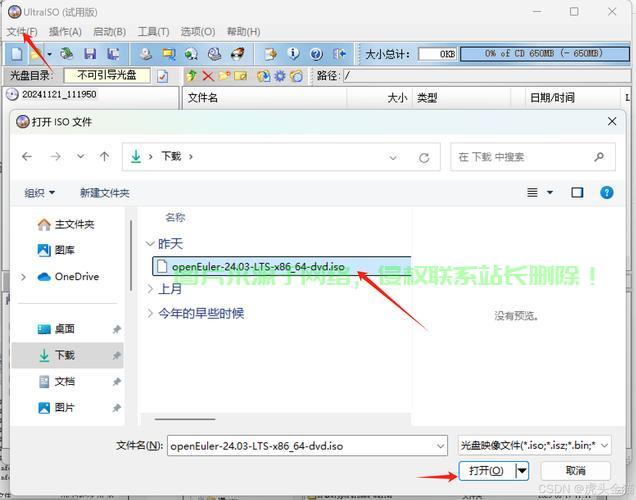Open the 选项(O) menu
This screenshot has width=636, height=500.
pos(198,32)
